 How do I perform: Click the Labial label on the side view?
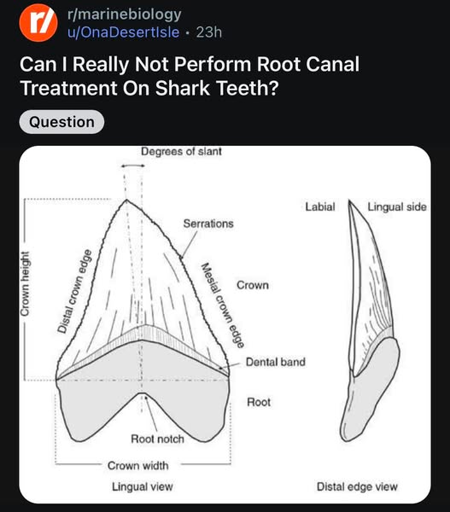point(320,207)
